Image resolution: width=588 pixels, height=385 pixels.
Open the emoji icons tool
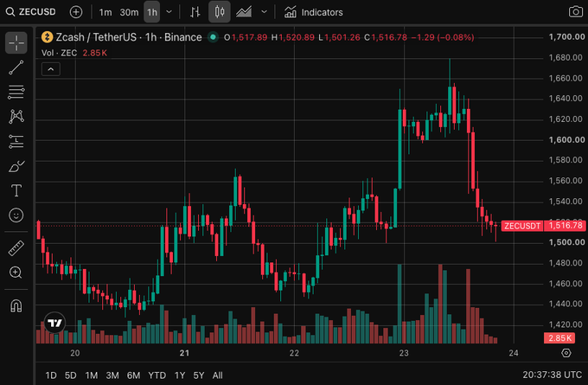(16, 215)
